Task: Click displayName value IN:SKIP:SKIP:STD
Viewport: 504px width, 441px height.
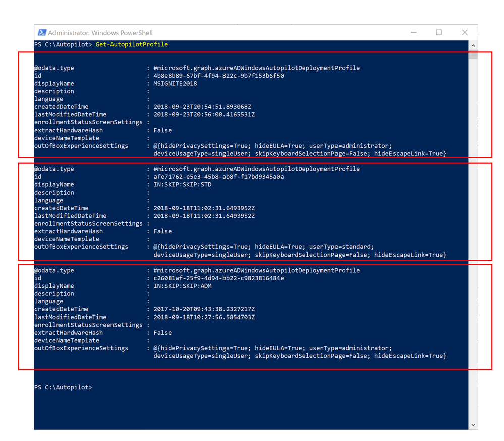Action: pos(183,184)
